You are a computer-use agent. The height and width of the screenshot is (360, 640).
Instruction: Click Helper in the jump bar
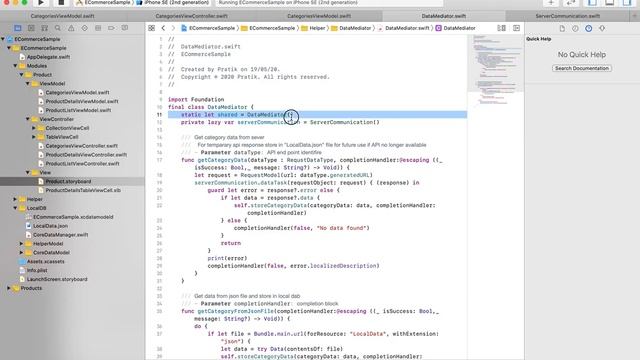tap(313, 28)
